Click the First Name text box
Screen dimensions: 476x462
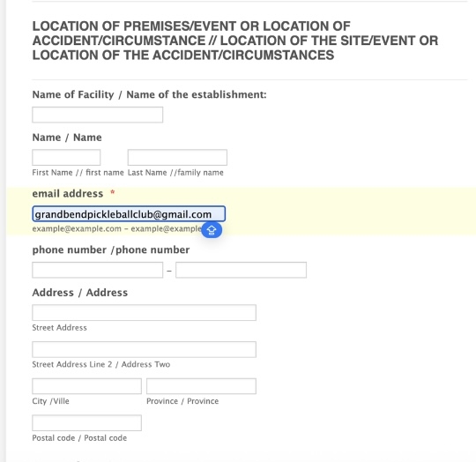coord(66,157)
